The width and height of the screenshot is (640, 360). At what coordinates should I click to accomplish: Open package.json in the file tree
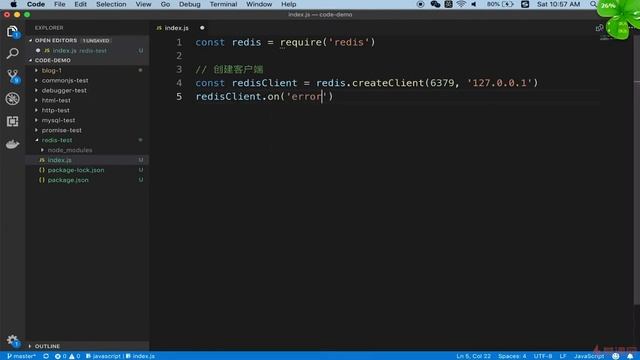coord(68,180)
